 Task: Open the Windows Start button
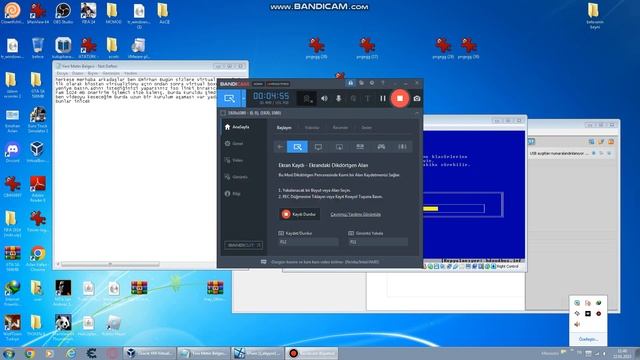(x=9, y=353)
